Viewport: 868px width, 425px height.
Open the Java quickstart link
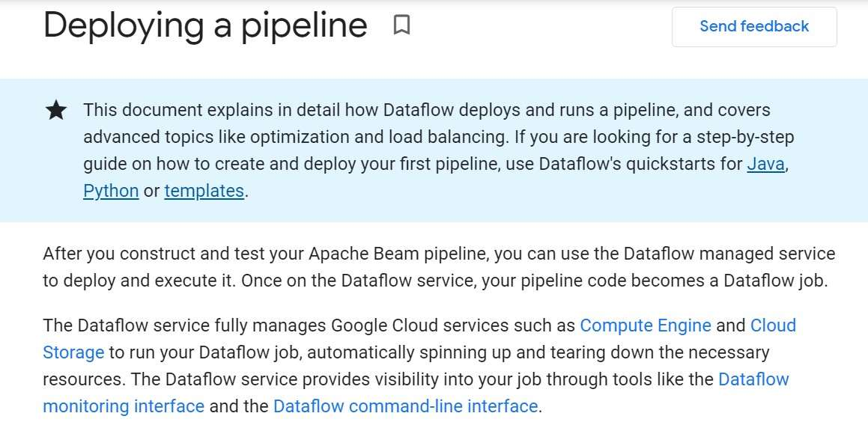click(765, 164)
